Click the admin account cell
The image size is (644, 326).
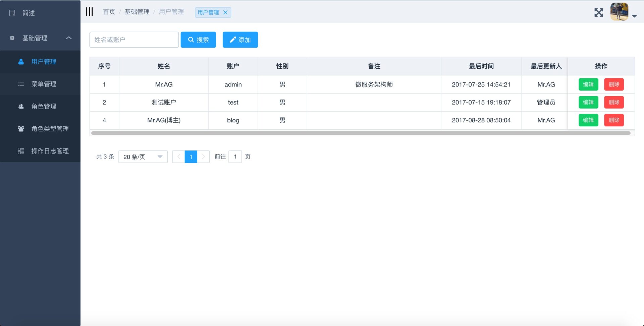[233, 84]
